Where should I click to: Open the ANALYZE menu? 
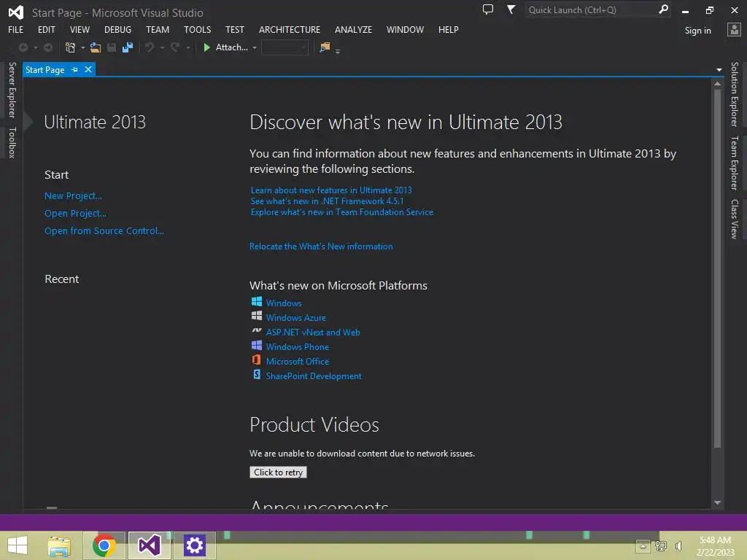(353, 29)
